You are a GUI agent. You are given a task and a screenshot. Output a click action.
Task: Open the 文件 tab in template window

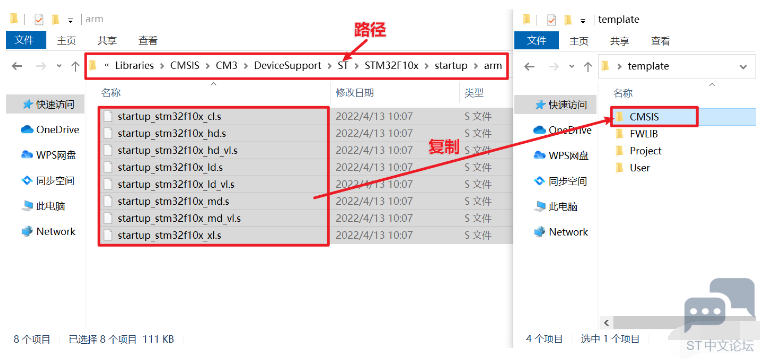tap(537, 40)
